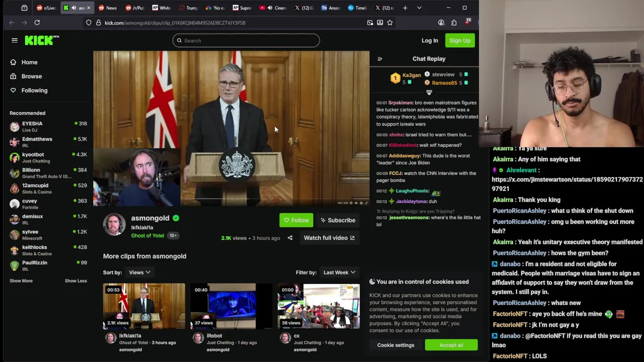Open recommended channel Edmatthews
The image size is (644, 362).
[48, 142]
